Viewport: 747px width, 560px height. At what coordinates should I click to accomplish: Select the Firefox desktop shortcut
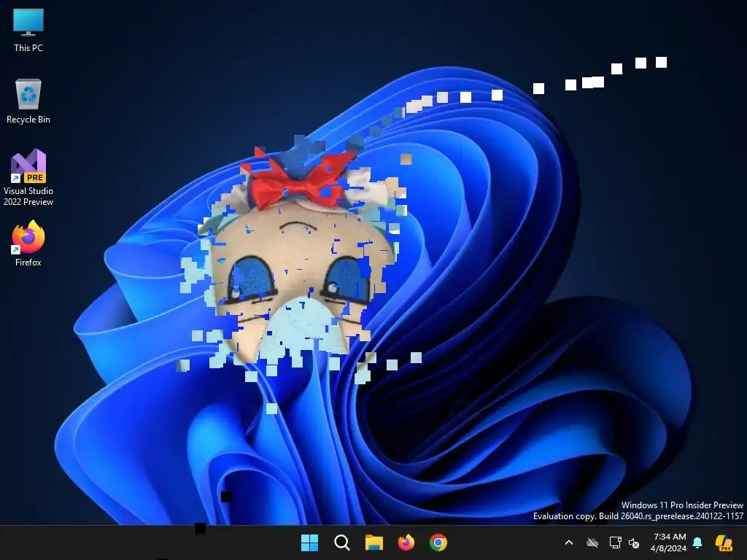click(28, 244)
